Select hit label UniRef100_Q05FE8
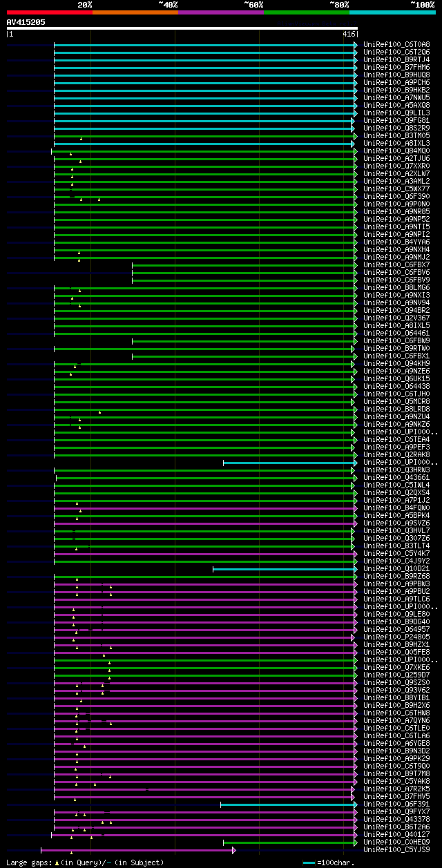This screenshot has height=868, width=442. [x=396, y=653]
